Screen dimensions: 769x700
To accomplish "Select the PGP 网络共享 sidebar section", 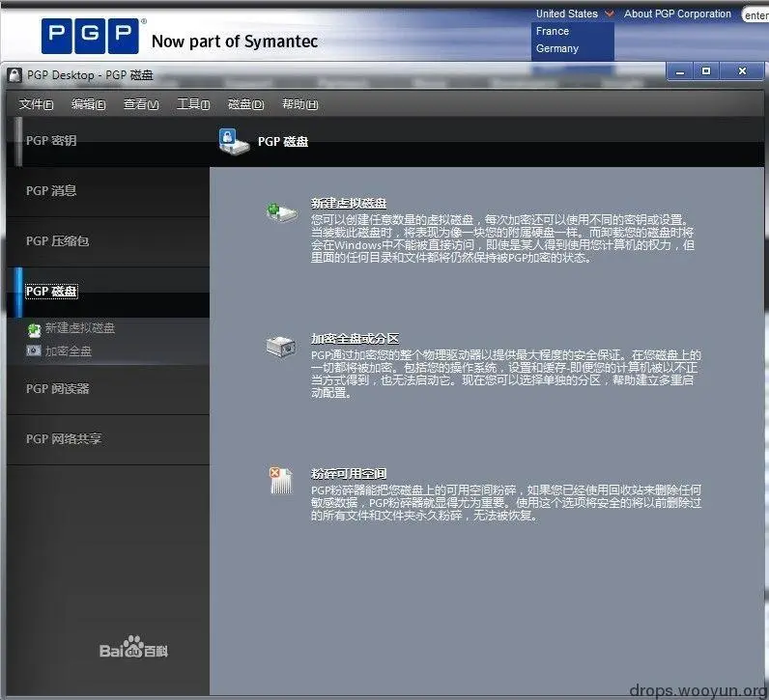I will (x=108, y=439).
